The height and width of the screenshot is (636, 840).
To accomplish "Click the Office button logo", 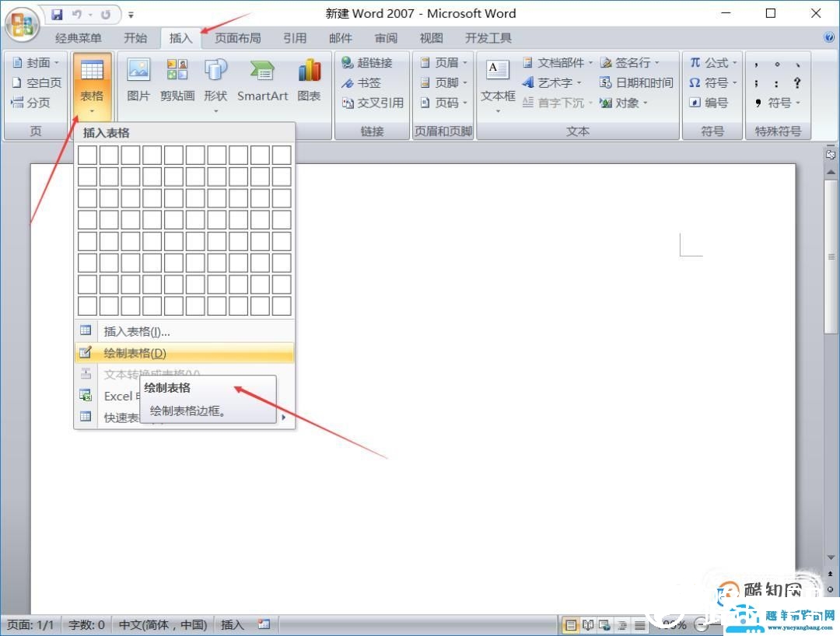I will 22,23.
